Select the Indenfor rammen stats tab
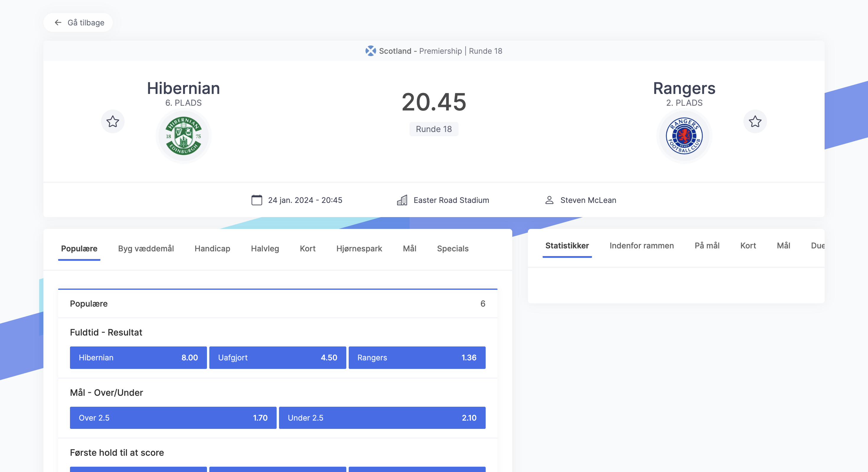868x472 pixels. 641,245
